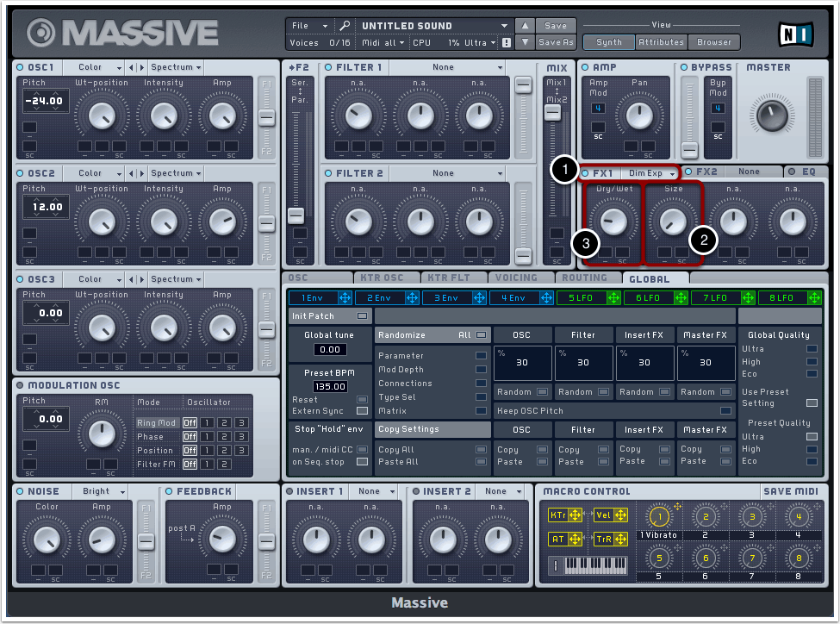Click the Save As button
The width and height of the screenshot is (840, 624).
click(556, 42)
